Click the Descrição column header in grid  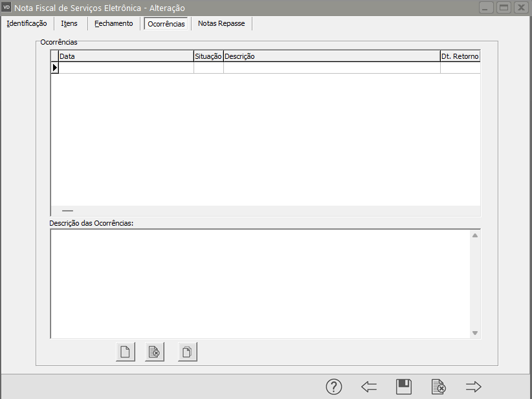pos(331,56)
